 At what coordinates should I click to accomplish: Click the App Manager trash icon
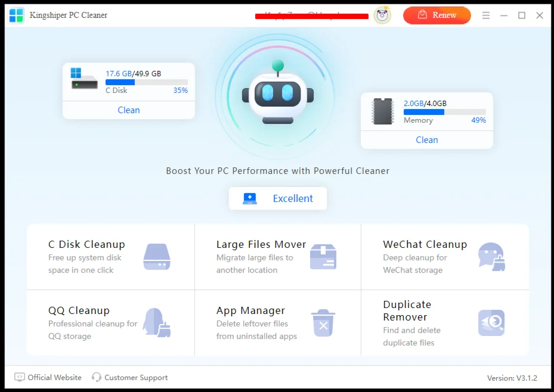tap(323, 323)
